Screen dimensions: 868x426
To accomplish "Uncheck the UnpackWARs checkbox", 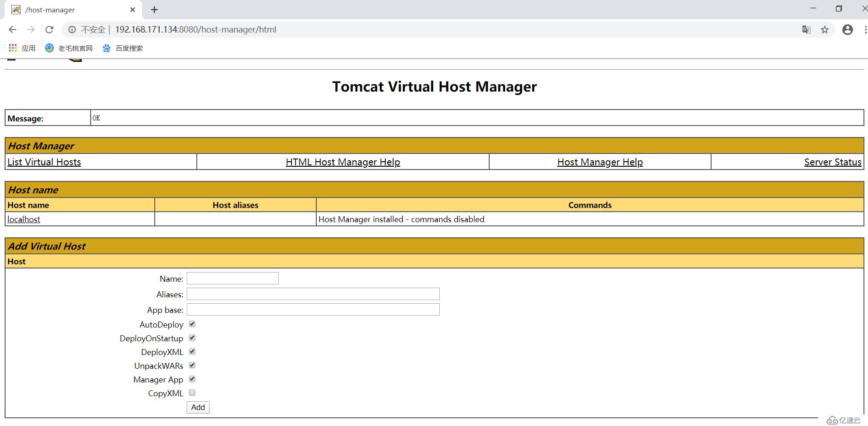I will (x=192, y=365).
